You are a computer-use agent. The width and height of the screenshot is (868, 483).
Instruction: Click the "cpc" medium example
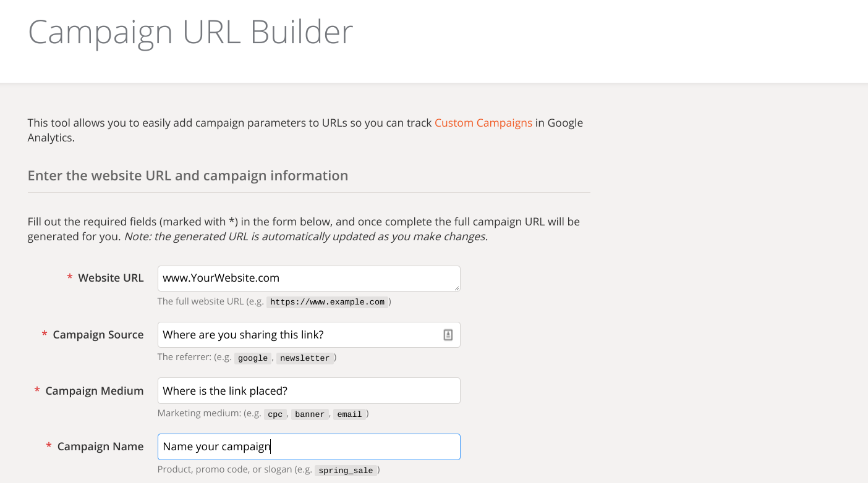(x=275, y=414)
